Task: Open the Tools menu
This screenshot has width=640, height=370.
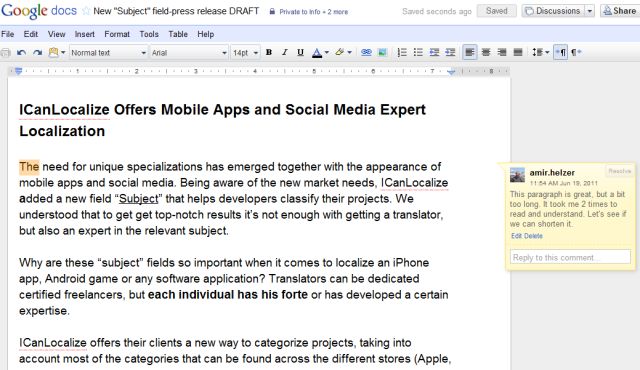Action: click(149, 34)
